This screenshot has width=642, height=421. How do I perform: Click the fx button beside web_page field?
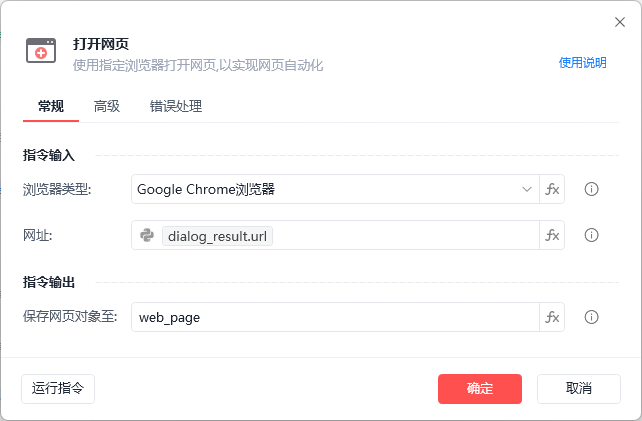pos(552,317)
